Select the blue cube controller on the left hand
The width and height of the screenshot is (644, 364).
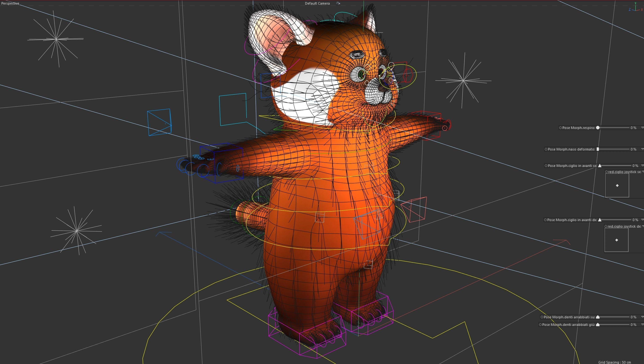[x=222, y=163]
